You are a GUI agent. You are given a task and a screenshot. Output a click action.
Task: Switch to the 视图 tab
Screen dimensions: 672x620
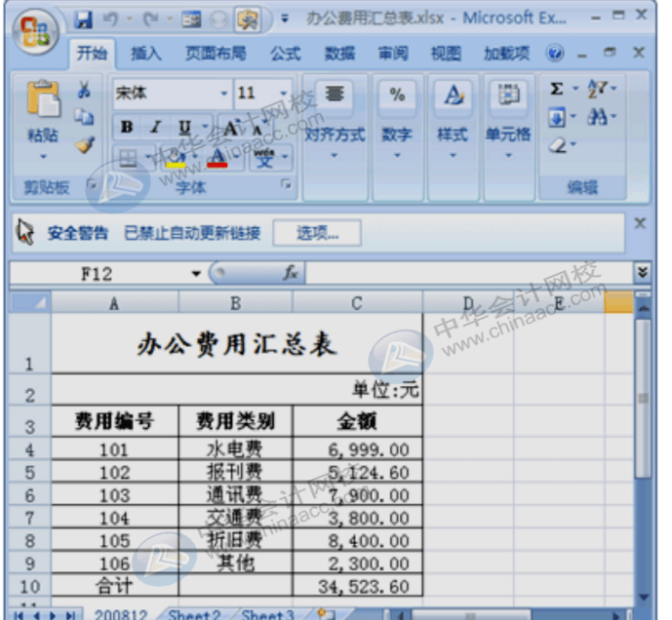click(446, 54)
